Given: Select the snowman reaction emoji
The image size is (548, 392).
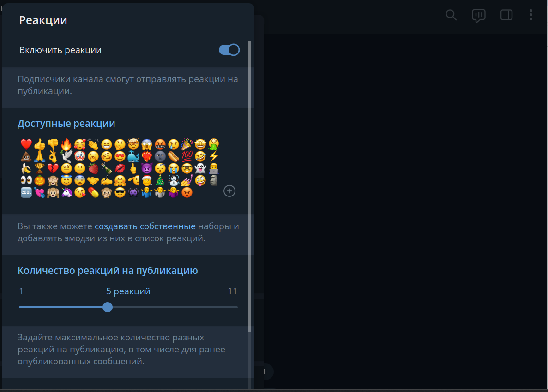Looking at the screenshot, I should coord(174,180).
